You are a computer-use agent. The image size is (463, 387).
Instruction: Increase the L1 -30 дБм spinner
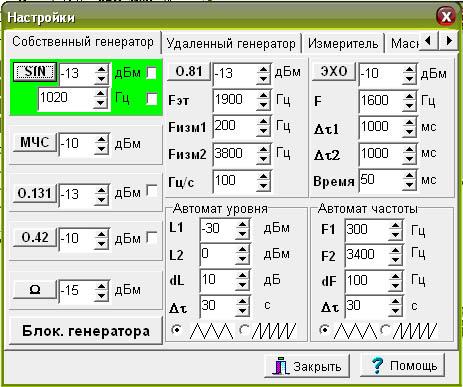(242, 224)
